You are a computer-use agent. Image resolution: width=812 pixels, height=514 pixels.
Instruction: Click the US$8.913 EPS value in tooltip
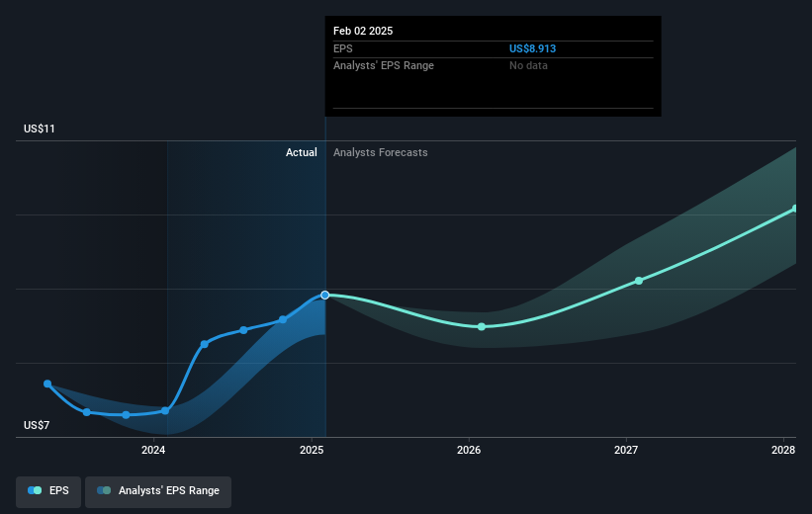(x=532, y=48)
